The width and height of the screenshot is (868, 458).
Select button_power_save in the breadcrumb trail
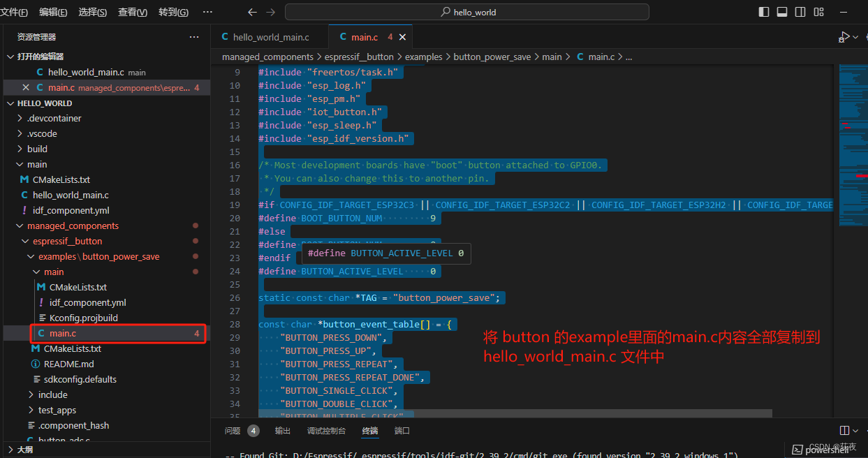(x=492, y=57)
